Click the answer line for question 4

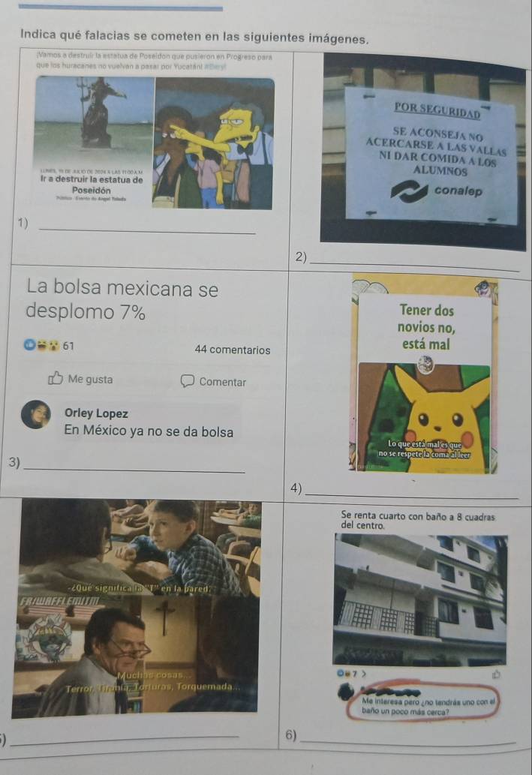click(412, 496)
